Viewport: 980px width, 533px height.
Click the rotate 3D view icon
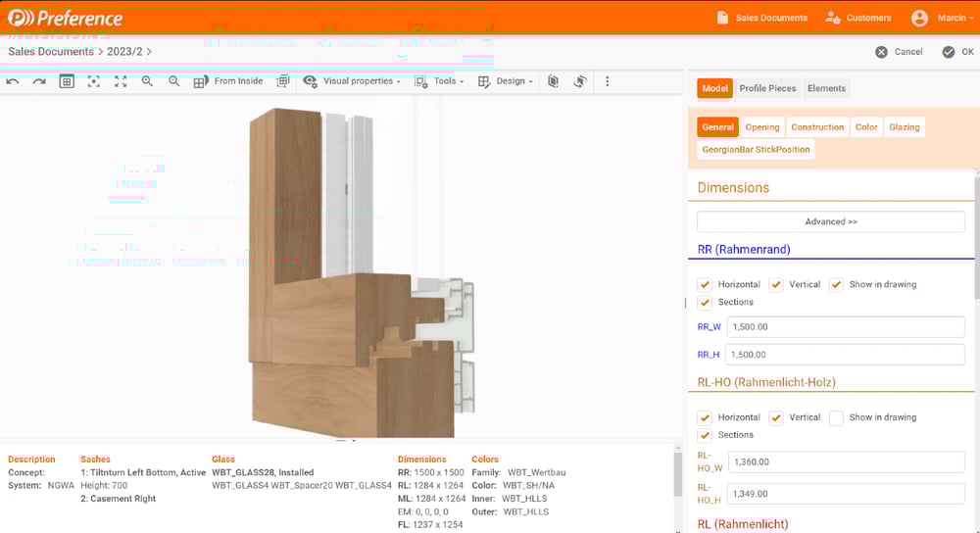[x=580, y=81]
